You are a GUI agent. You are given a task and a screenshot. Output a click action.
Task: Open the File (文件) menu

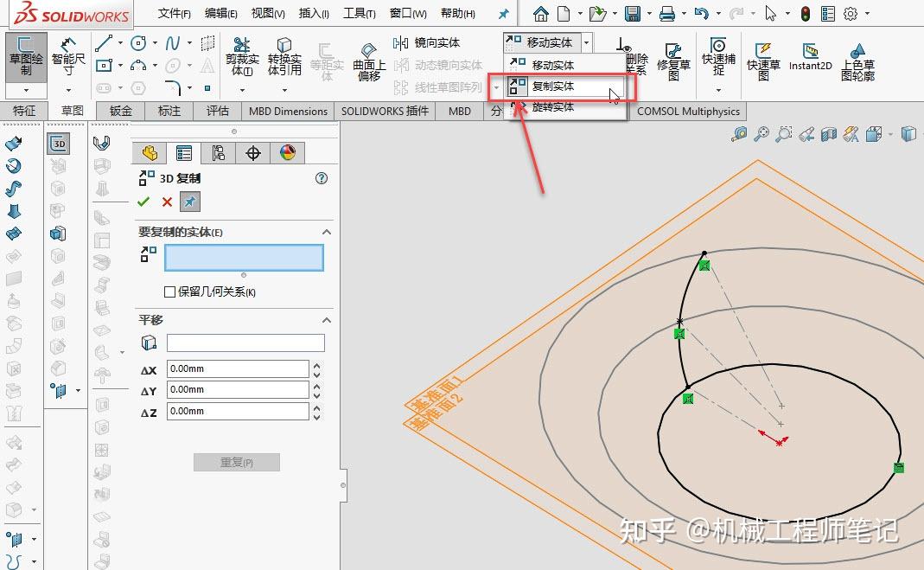[x=174, y=13]
